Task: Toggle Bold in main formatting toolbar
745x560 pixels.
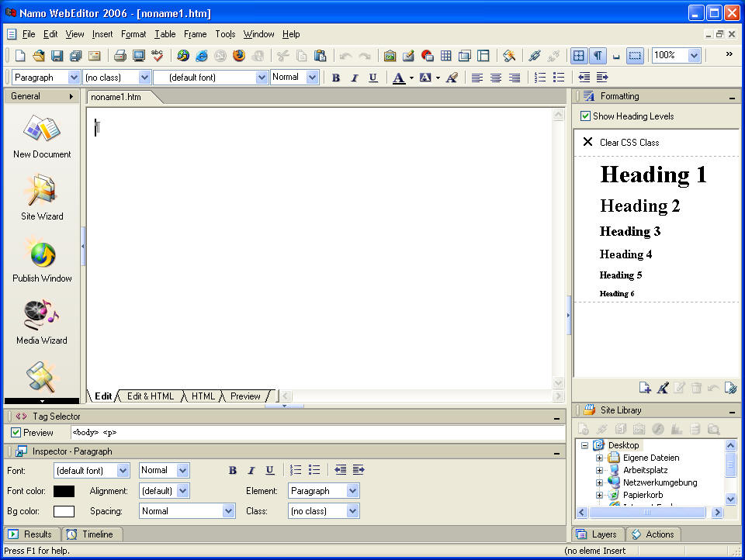Action: click(x=336, y=78)
